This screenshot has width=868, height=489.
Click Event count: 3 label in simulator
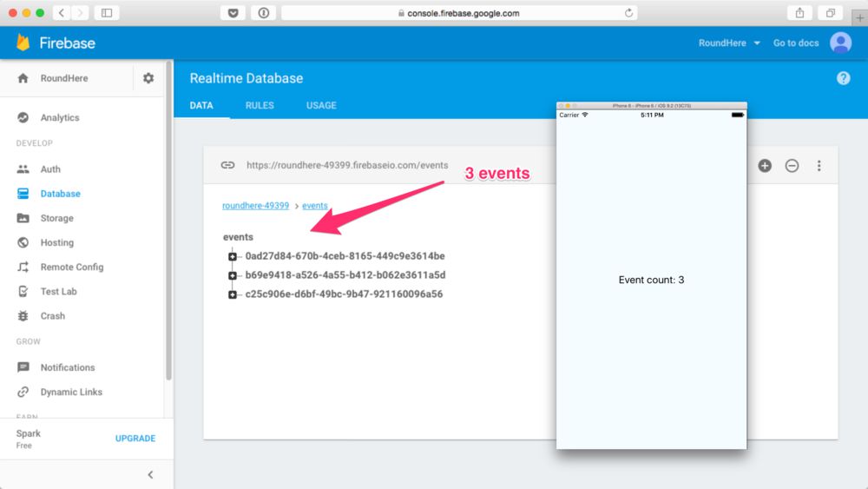[652, 280]
